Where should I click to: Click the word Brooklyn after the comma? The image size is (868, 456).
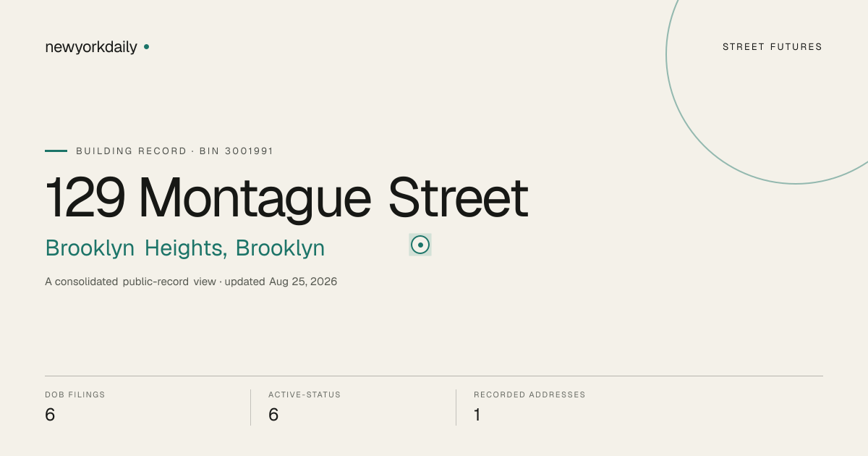pyautogui.click(x=280, y=248)
